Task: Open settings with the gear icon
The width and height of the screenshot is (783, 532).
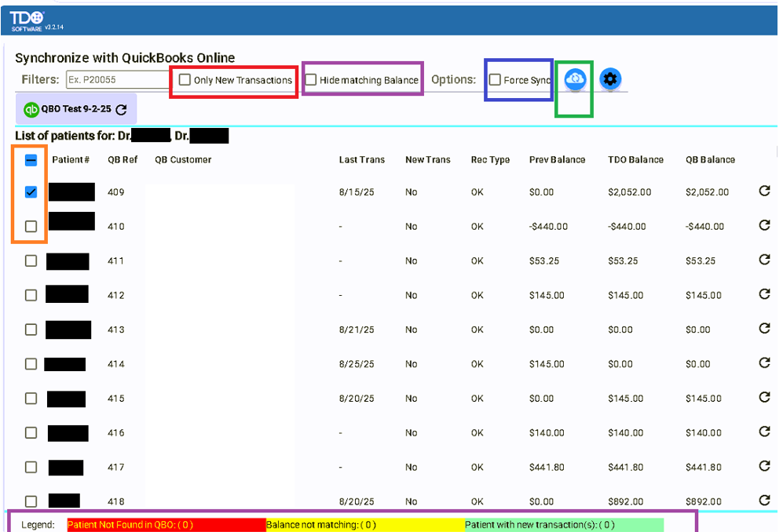Action: [610, 79]
